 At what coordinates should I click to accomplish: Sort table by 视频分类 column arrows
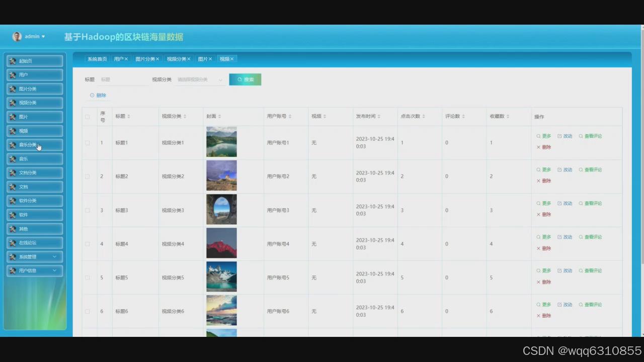185,117
